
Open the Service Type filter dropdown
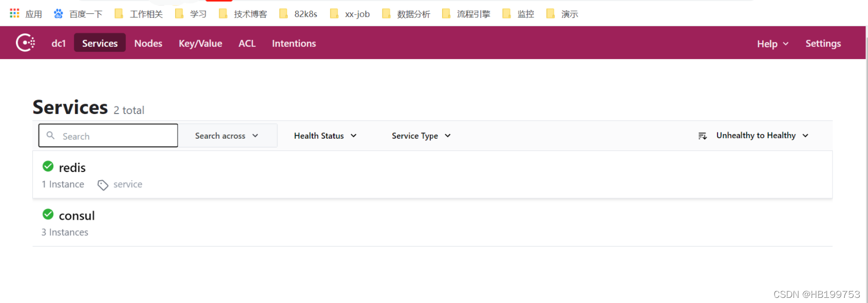click(x=421, y=136)
